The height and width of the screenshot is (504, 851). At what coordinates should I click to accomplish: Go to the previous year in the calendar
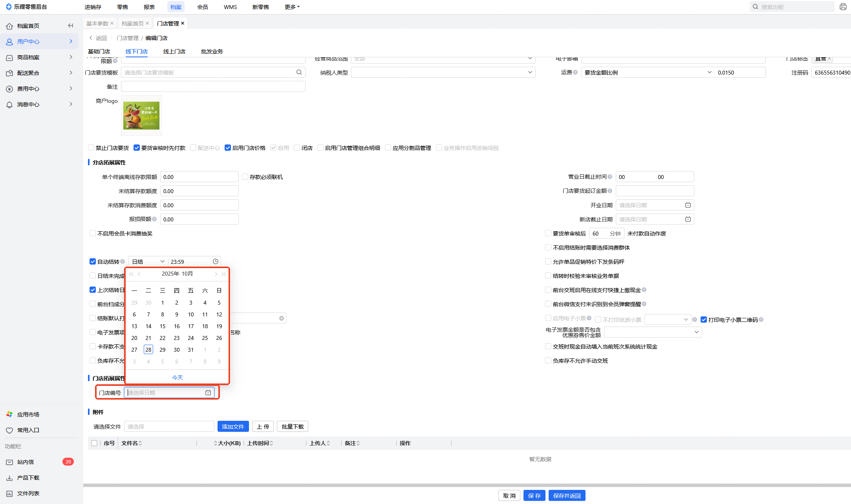coord(131,274)
